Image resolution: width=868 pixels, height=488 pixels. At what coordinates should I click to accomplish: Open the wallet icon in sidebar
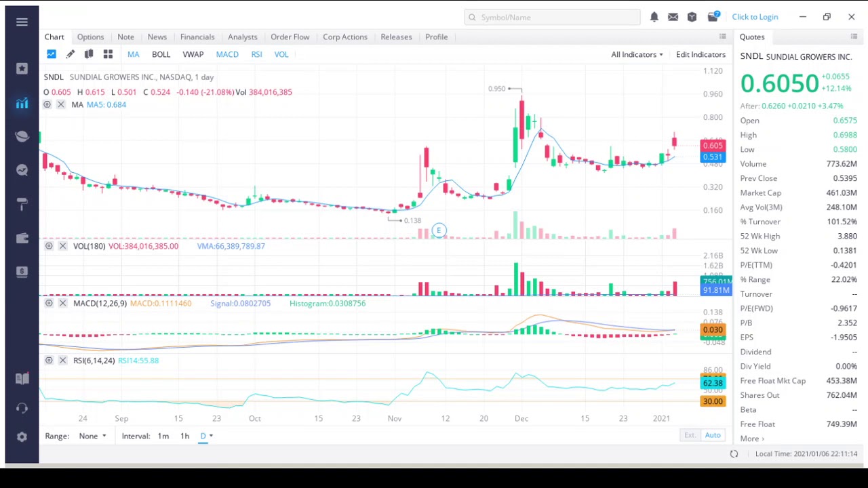[x=22, y=238]
